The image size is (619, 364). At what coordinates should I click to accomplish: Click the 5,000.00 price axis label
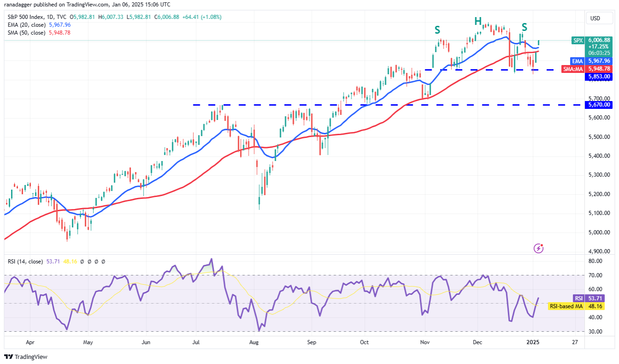click(x=599, y=233)
